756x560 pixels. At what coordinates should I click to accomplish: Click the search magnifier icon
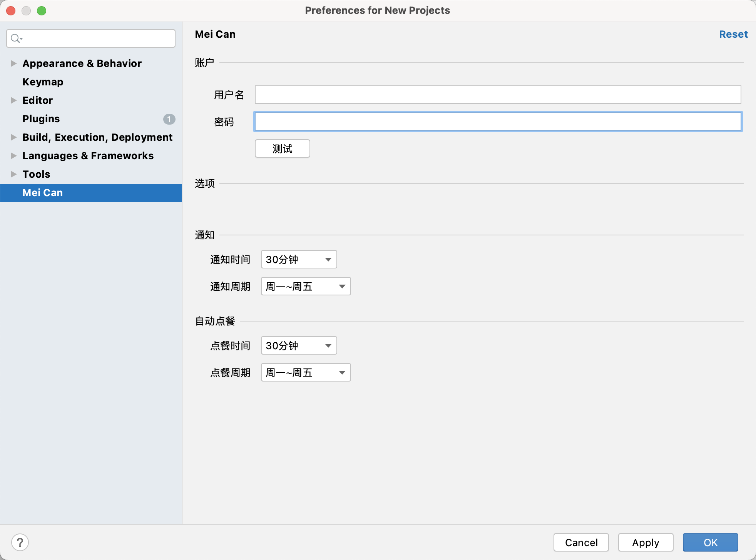pos(16,38)
